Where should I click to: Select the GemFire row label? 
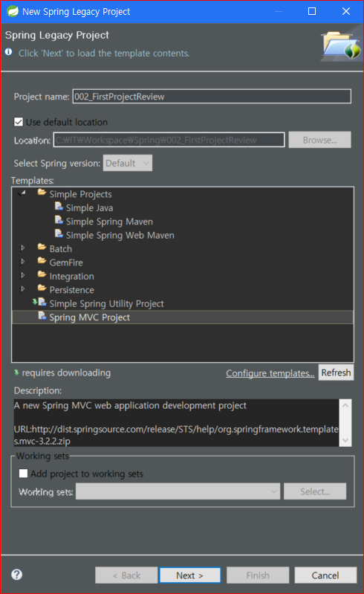coord(66,262)
